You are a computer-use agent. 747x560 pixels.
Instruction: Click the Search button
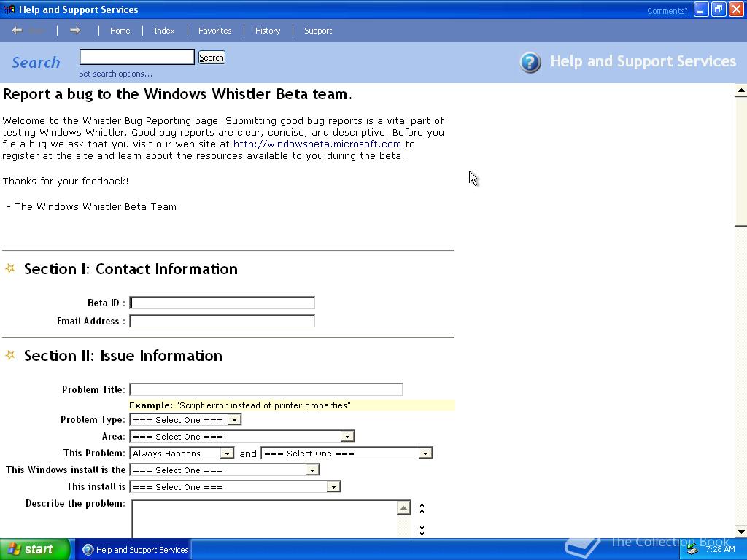point(212,58)
